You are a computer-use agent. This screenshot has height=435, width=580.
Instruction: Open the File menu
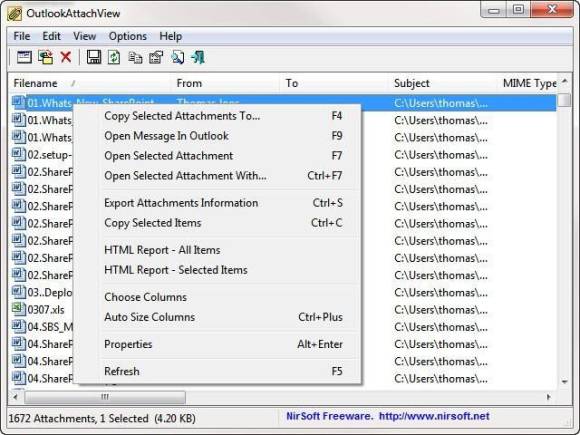(22, 36)
